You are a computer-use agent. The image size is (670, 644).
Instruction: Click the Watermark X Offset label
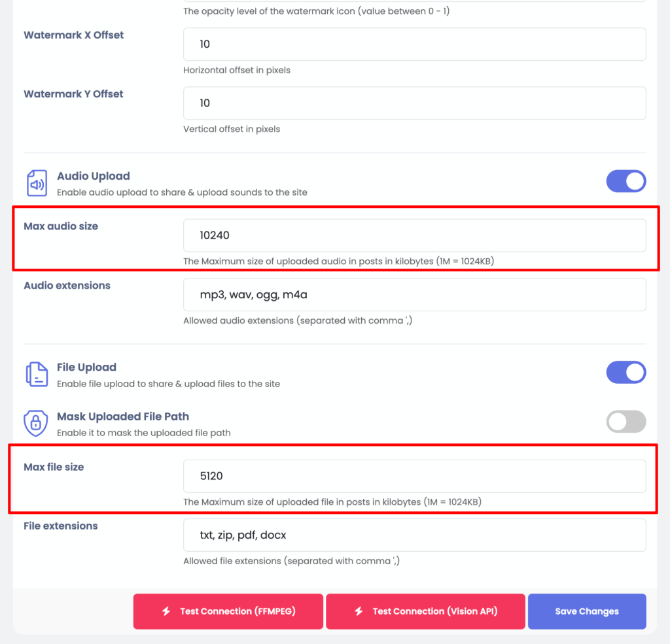click(x=73, y=35)
